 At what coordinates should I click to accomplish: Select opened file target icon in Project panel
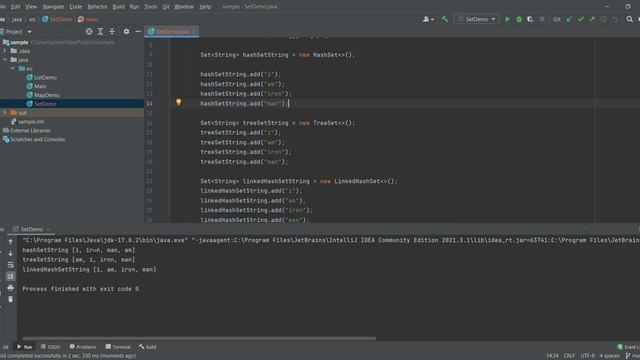tap(89, 31)
